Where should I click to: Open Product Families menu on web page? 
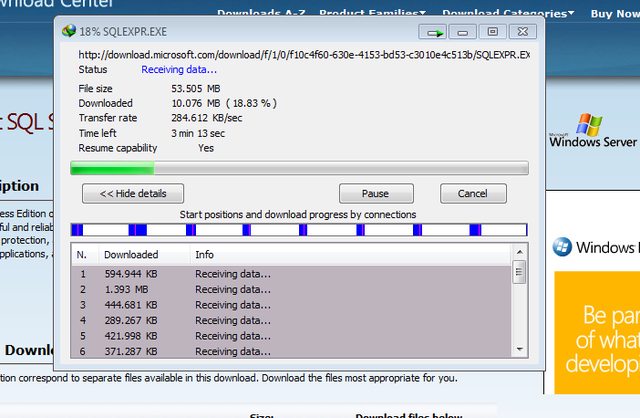click(372, 13)
